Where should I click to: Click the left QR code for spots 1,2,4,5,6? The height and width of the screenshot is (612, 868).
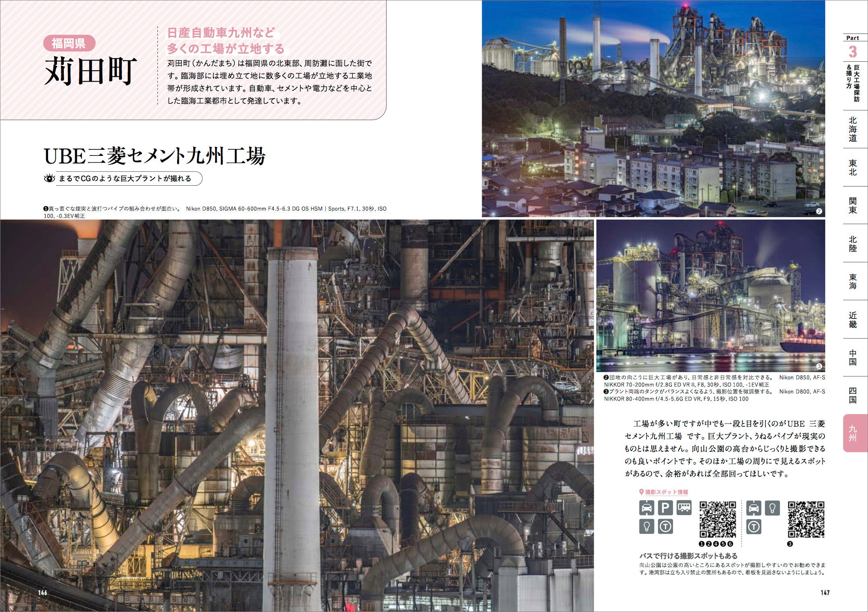(x=717, y=520)
